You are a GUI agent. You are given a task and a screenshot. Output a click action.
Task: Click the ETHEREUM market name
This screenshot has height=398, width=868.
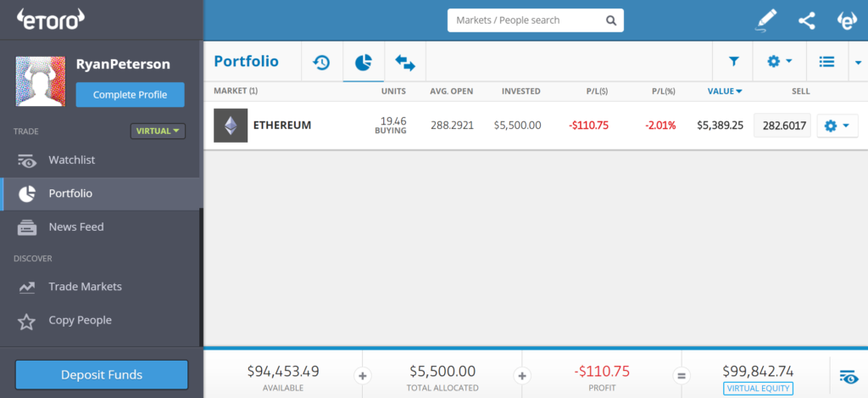pyautogui.click(x=282, y=126)
